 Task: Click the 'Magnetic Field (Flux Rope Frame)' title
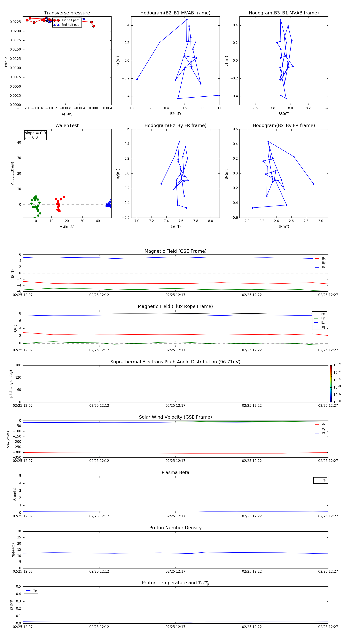(175, 307)
